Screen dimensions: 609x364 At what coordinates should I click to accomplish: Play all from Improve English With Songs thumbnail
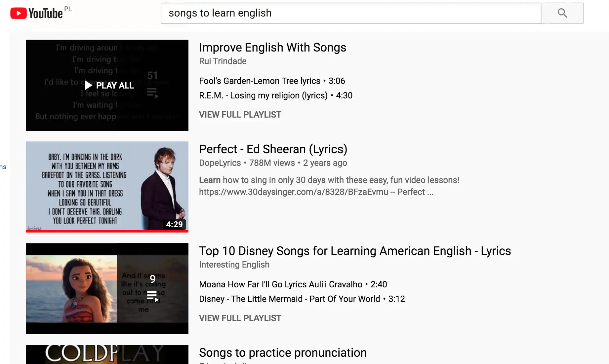109,86
